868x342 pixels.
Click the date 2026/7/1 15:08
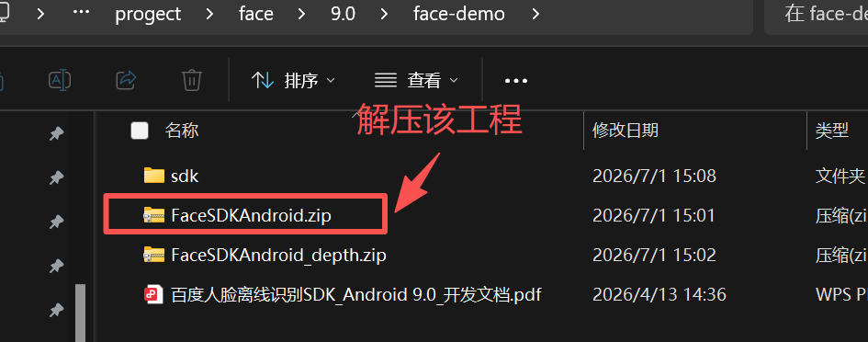(x=654, y=177)
